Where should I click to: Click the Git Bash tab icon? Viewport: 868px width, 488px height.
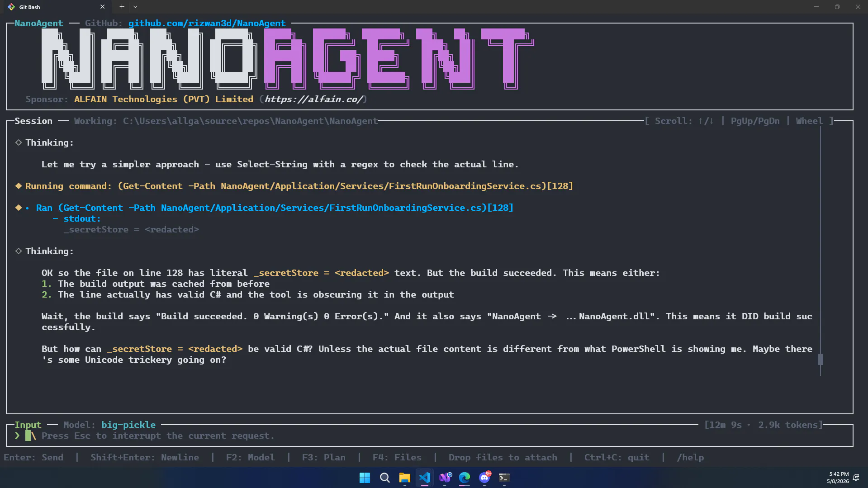click(11, 7)
